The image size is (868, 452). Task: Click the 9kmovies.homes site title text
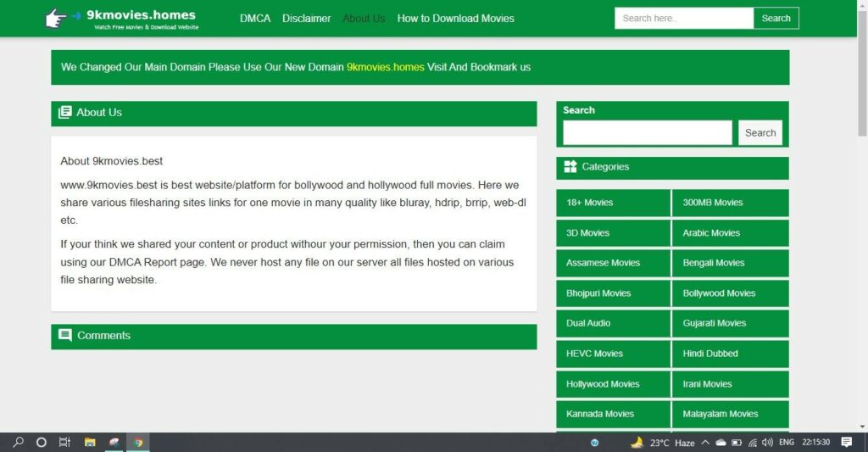(x=142, y=15)
